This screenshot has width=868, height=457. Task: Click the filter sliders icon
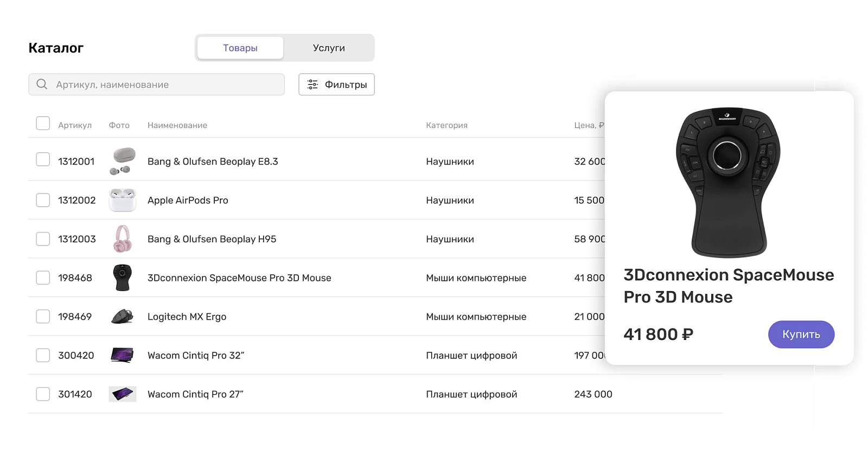pos(312,85)
